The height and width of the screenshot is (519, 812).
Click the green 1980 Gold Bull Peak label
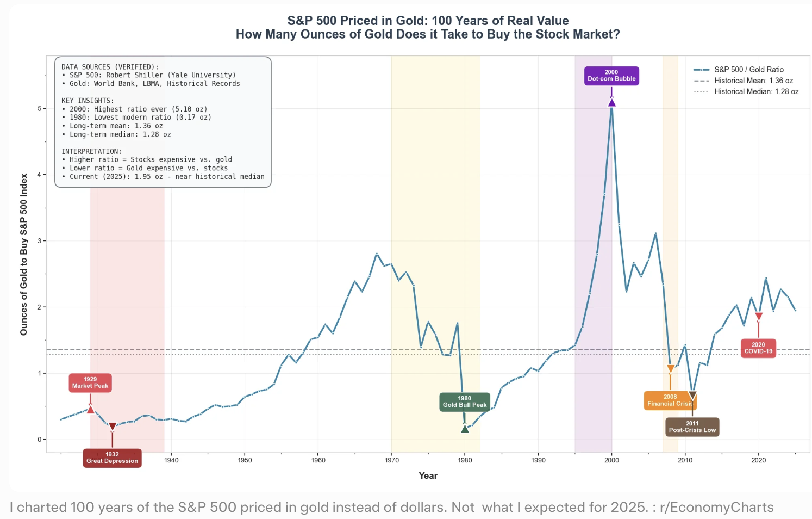pos(465,401)
